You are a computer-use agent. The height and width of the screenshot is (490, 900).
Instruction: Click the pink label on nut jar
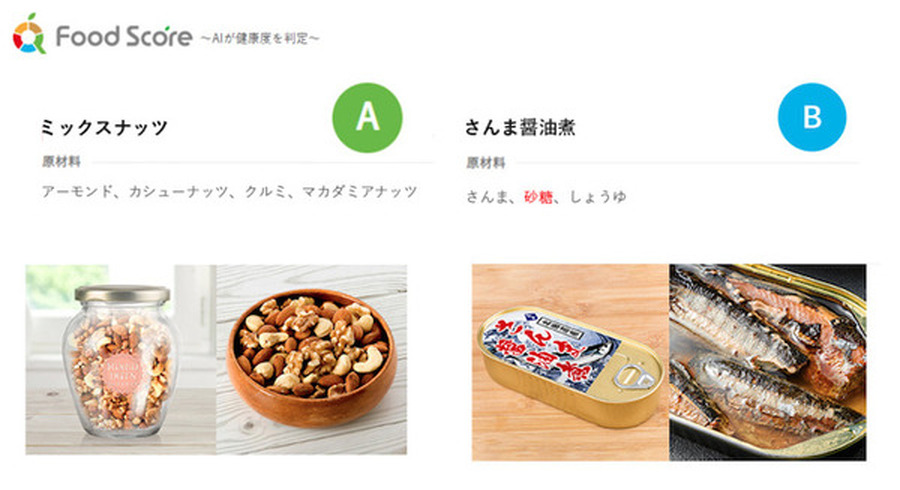point(121,373)
